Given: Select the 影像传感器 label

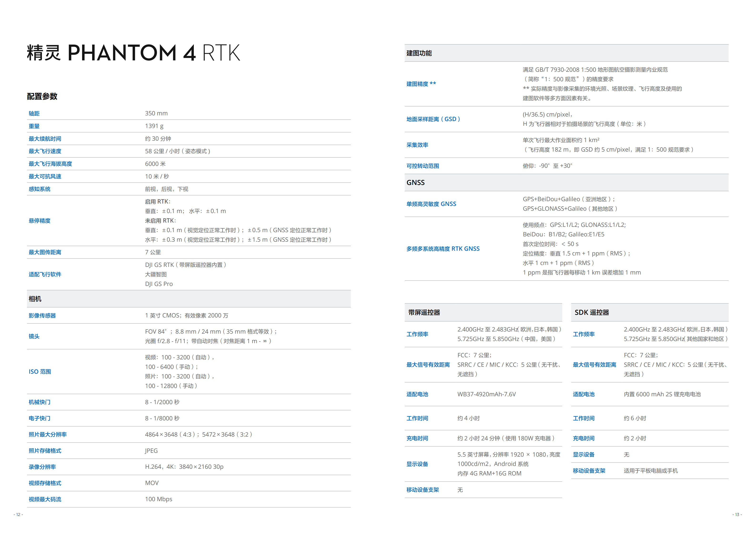Looking at the screenshot, I should click(42, 316).
